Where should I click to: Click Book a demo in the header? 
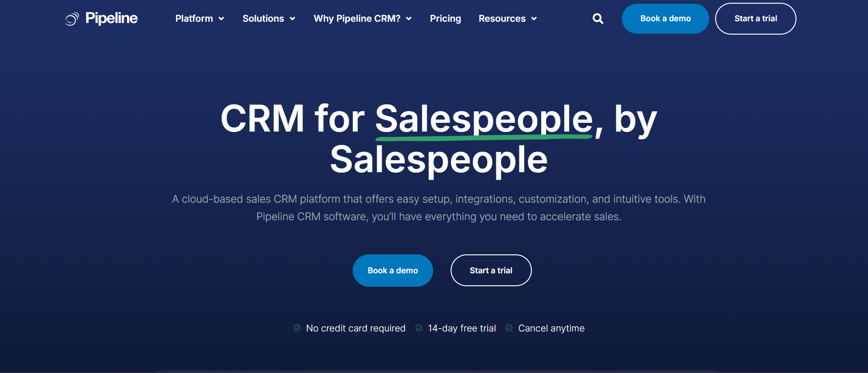coord(665,18)
